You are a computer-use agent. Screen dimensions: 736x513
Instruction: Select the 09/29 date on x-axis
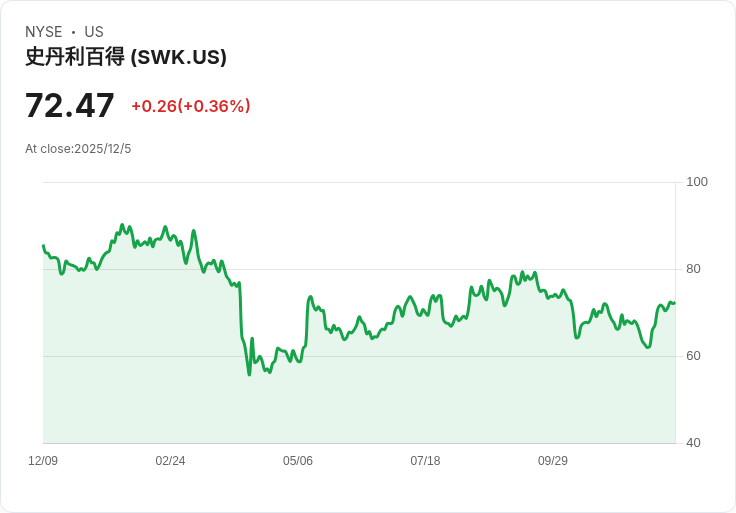tap(553, 461)
